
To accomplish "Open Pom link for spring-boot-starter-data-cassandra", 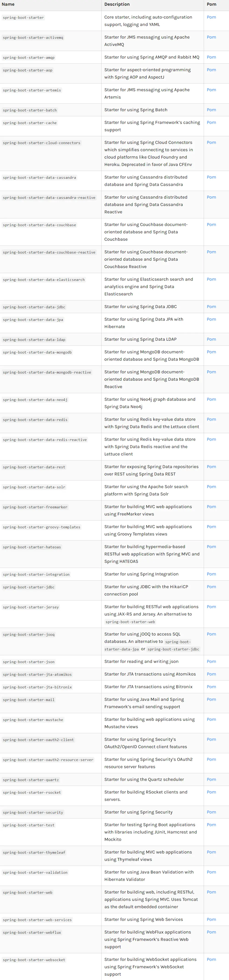I will tap(211, 177).
